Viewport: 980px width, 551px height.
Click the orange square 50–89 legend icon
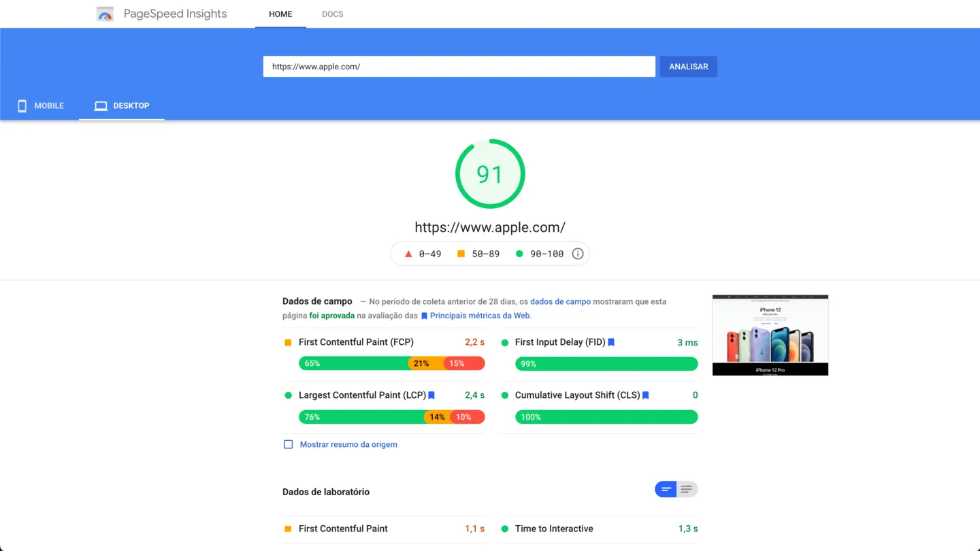(461, 254)
